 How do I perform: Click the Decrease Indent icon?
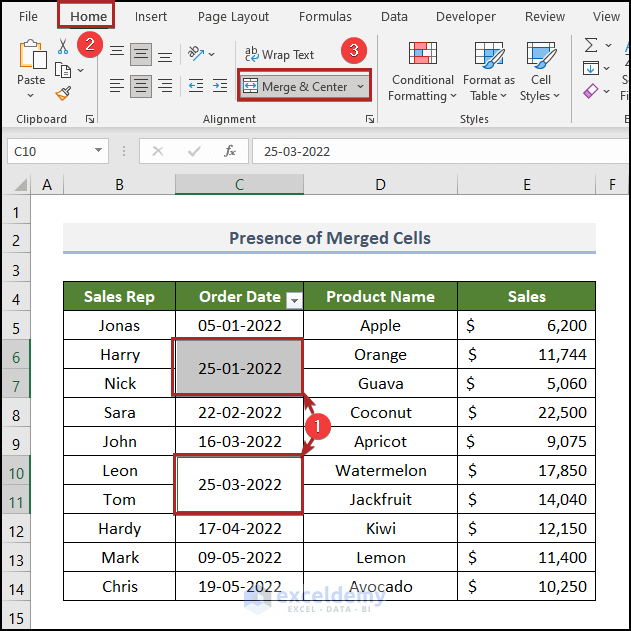(195, 86)
